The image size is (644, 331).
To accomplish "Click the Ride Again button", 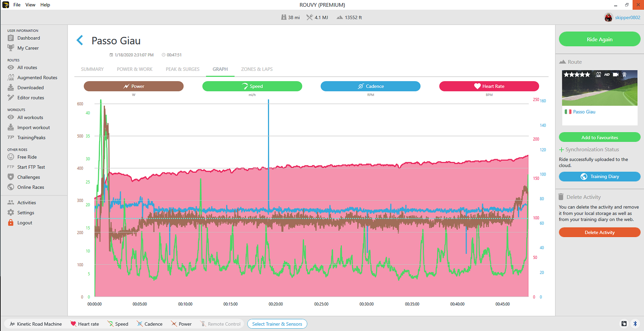I will click(x=599, y=39).
